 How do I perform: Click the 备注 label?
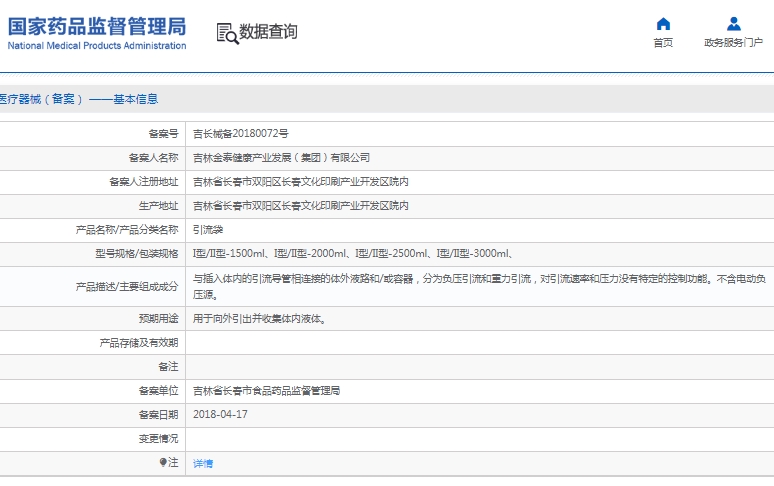click(x=168, y=367)
